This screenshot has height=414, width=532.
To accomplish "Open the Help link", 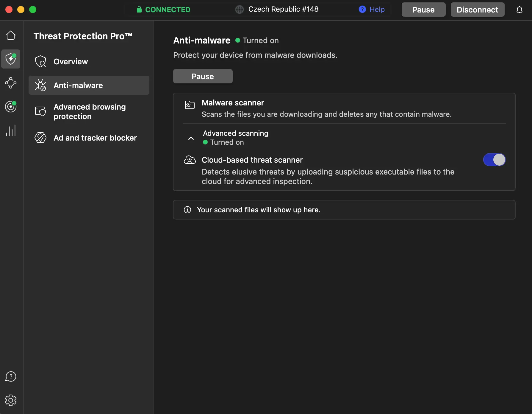I will pos(372,10).
